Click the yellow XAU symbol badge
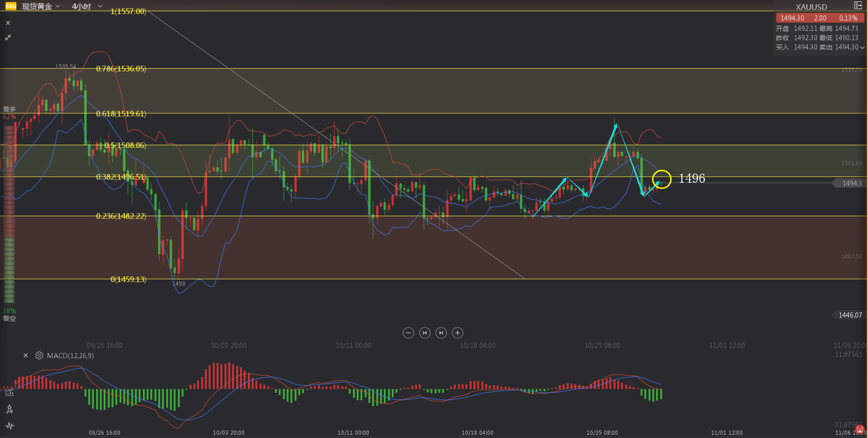The height and width of the screenshot is (438, 868). [11, 6]
